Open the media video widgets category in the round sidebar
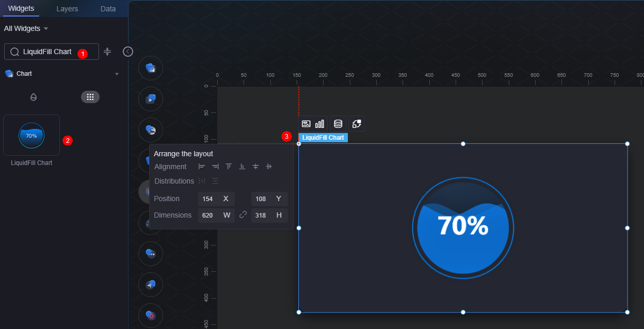This screenshot has height=329, width=644. (x=151, y=99)
